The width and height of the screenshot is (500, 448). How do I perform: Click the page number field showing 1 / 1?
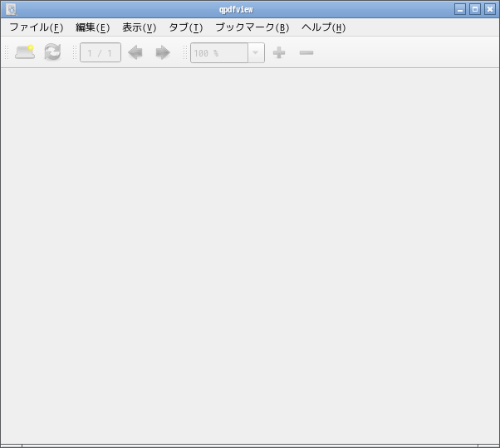coord(100,52)
